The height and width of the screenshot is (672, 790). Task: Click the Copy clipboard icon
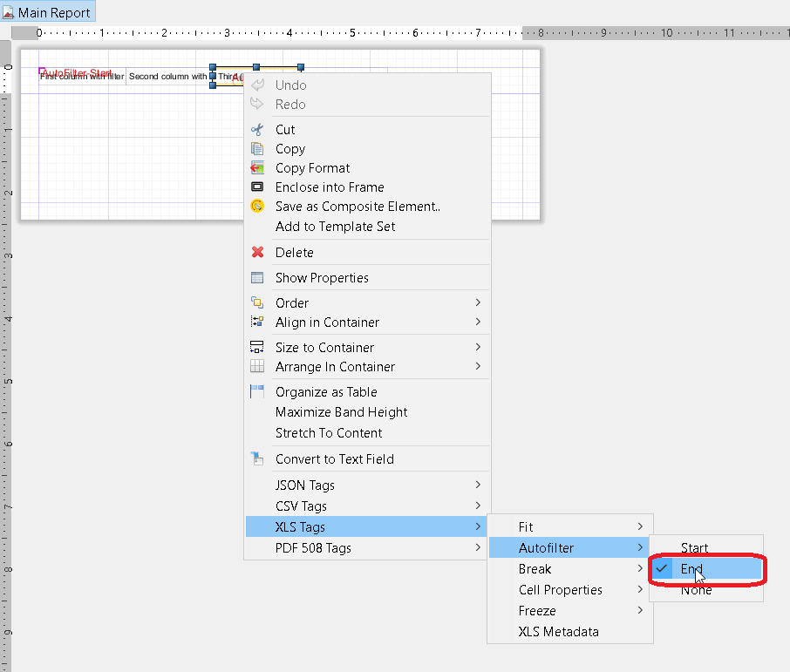[x=259, y=148]
